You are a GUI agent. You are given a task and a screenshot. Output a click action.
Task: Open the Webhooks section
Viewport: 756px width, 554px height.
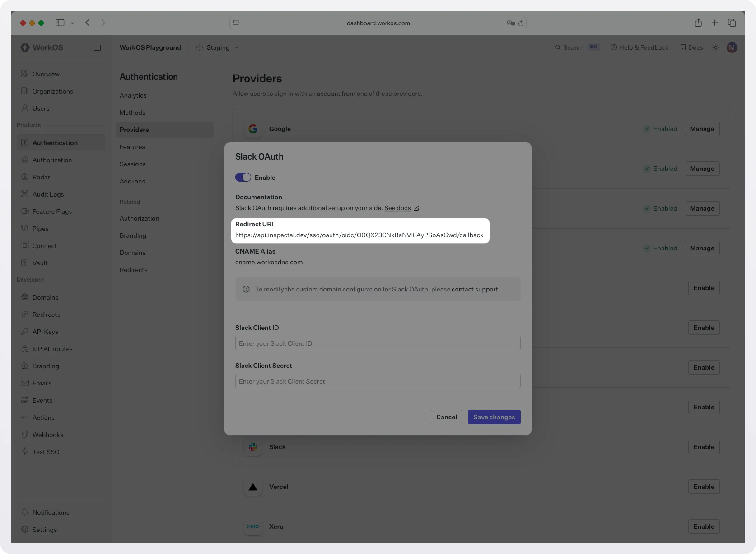coord(48,434)
